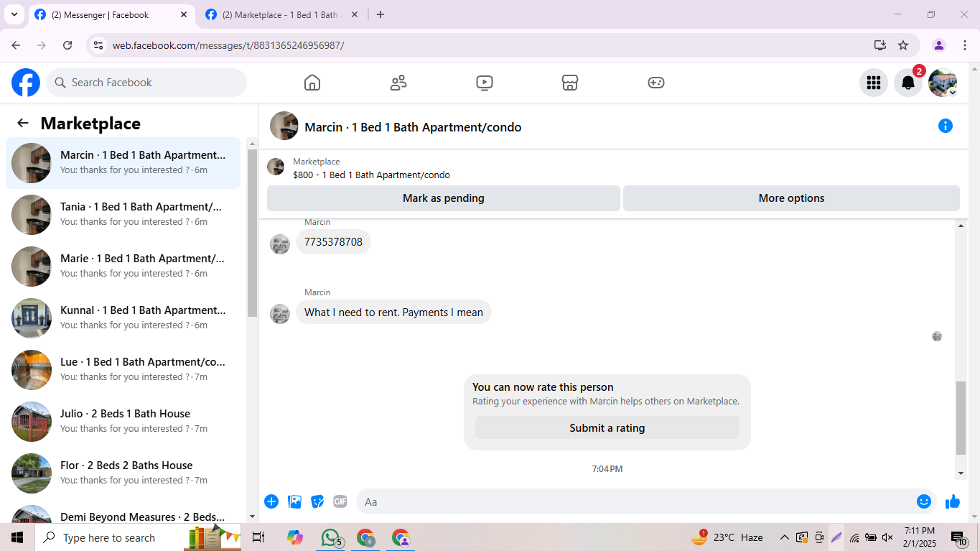980x551 pixels.
Task: Switch to Messenger | Facebook tab
Action: click(x=111, y=14)
